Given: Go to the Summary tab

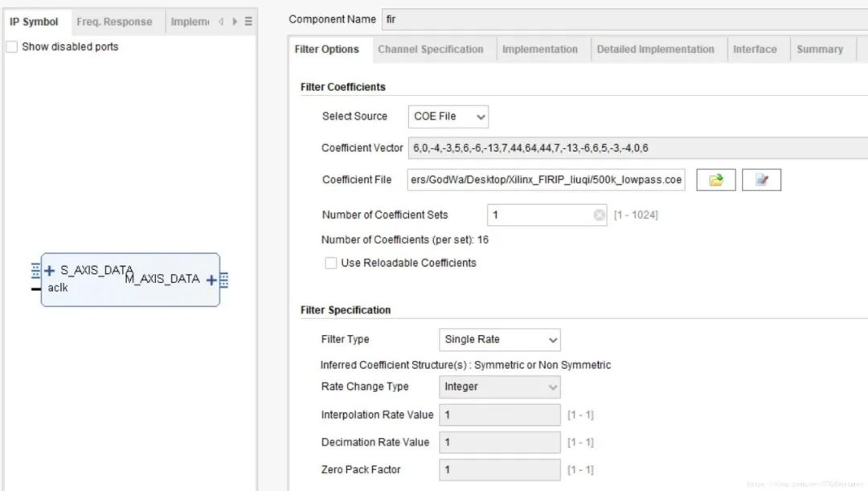Looking at the screenshot, I should click(819, 49).
